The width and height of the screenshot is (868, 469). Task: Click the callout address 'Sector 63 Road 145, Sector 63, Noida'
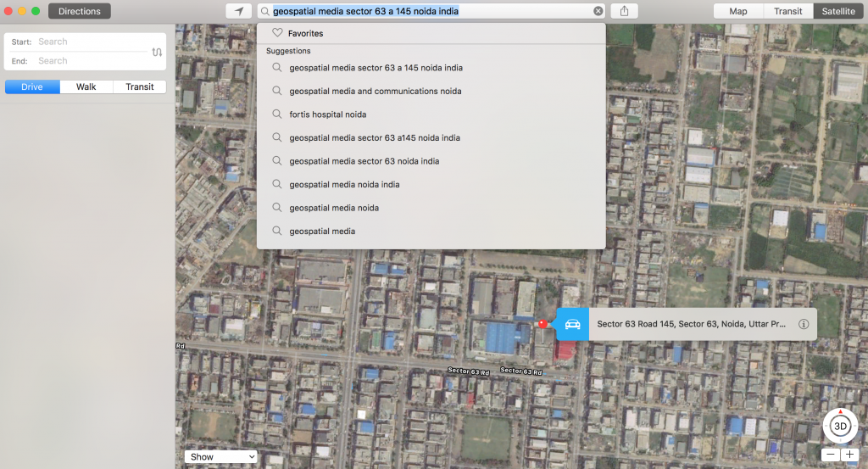point(691,324)
